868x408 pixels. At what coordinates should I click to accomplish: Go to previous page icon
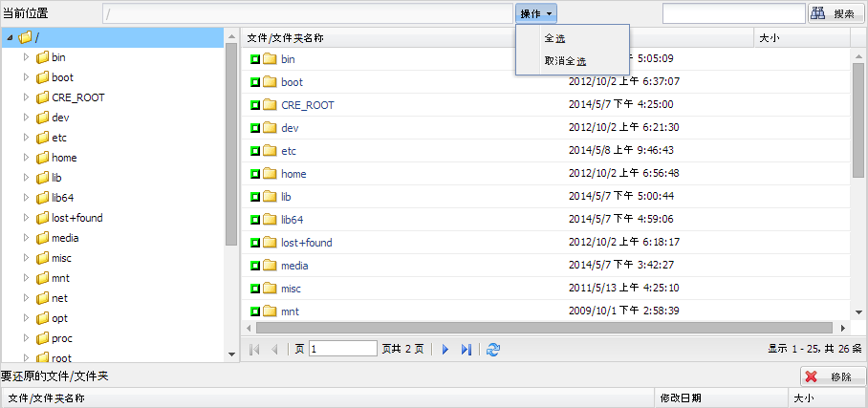pyautogui.click(x=274, y=350)
